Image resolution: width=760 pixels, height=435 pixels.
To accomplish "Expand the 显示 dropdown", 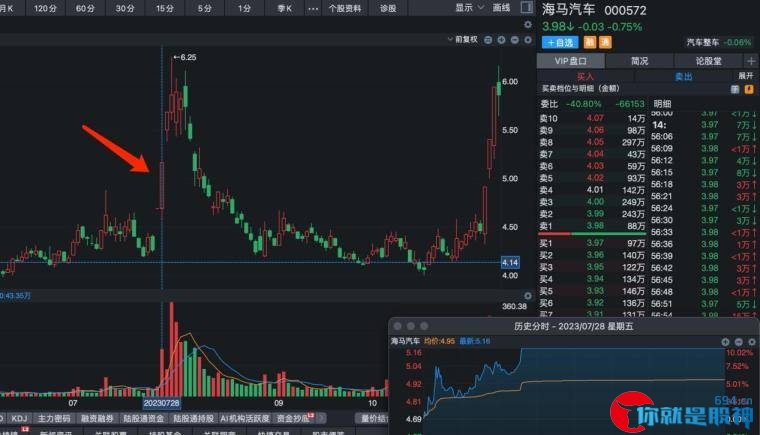I will click(x=469, y=8).
